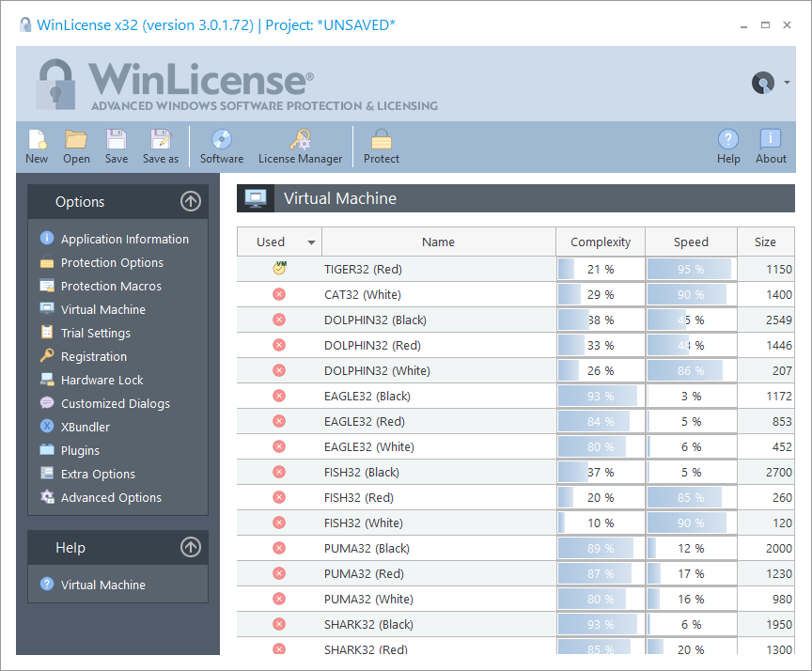Click the Virtual Machine monitor header icon
This screenshot has width=812, height=671.
256,198
